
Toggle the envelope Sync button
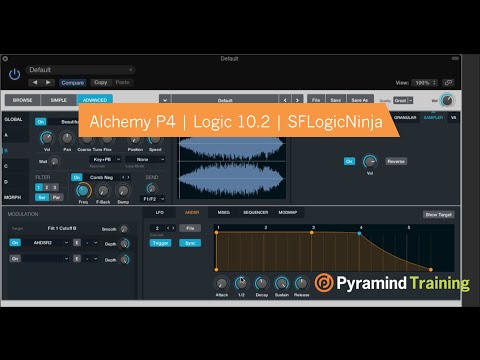click(190, 243)
